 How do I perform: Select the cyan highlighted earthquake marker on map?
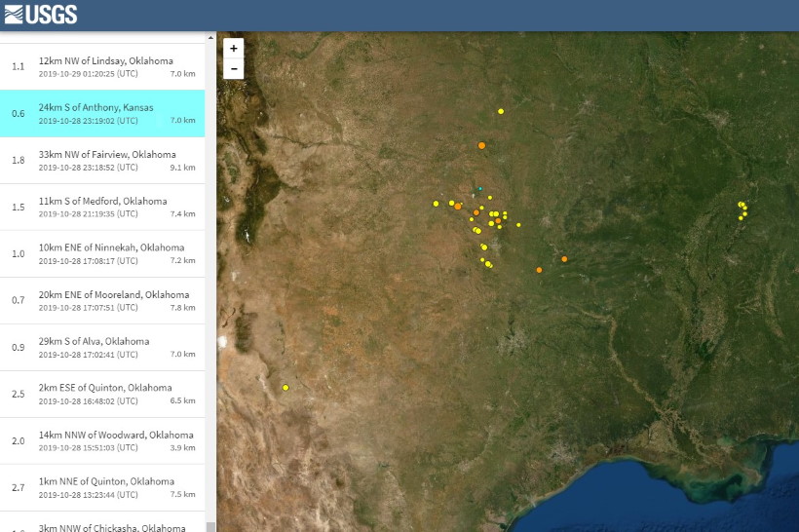[479, 188]
